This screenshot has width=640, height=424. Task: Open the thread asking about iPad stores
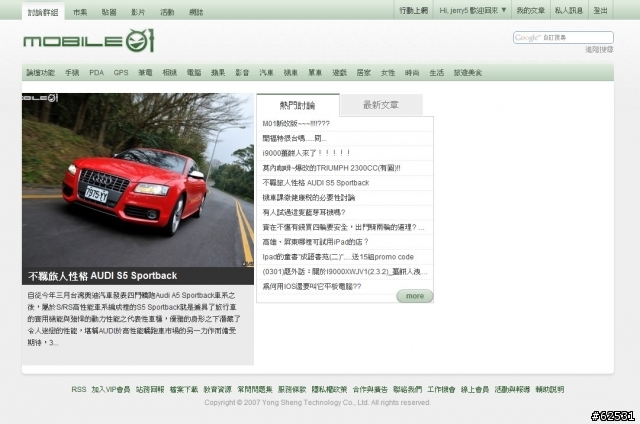[316, 242]
